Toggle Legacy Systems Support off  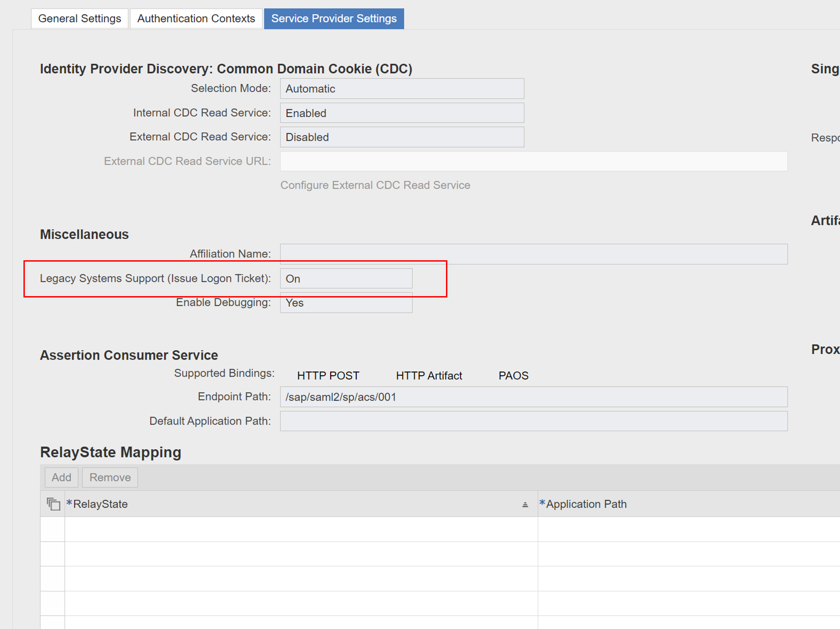pyautogui.click(x=346, y=278)
